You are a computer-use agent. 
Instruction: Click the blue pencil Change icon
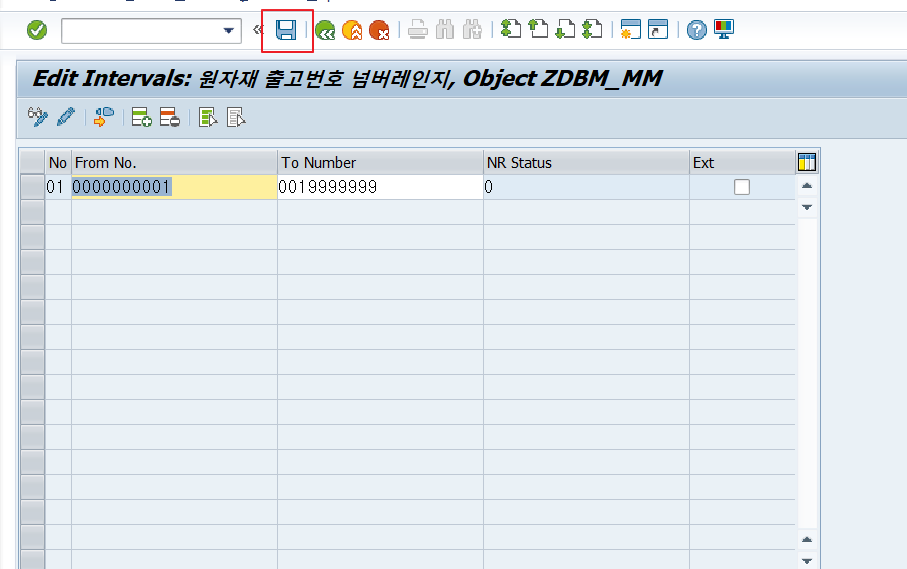click(66, 117)
